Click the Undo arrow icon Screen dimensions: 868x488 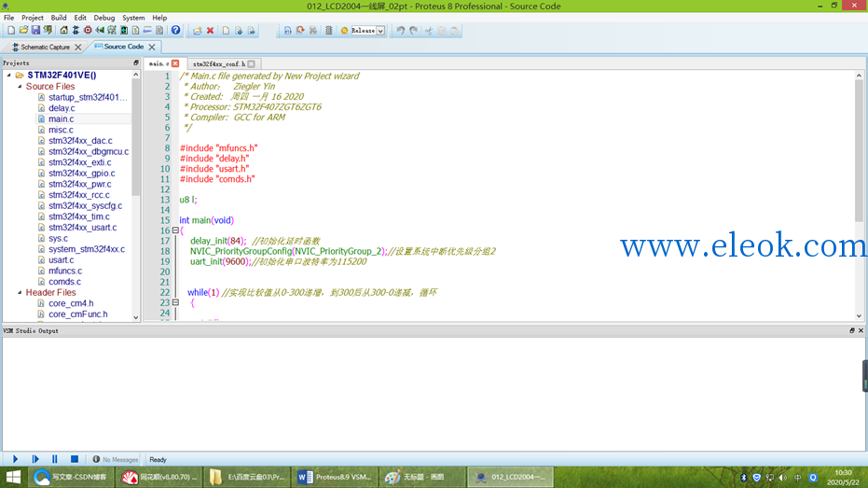point(400,31)
